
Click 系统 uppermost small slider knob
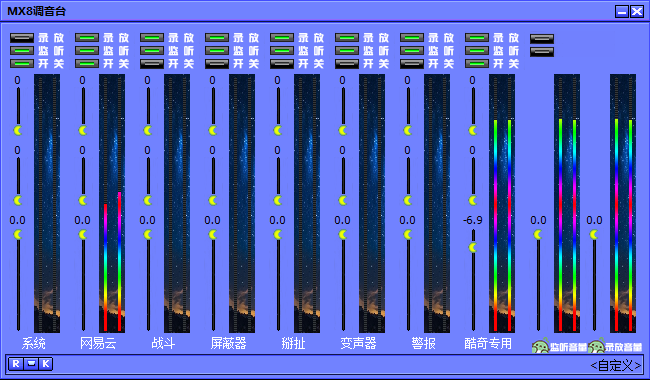tap(18, 131)
